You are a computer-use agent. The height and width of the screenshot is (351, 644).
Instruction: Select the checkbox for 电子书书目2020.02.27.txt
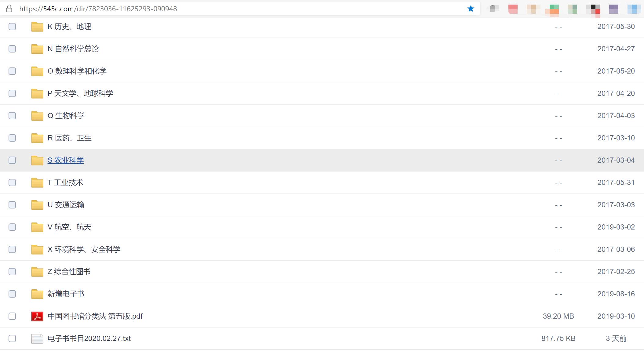click(x=12, y=338)
